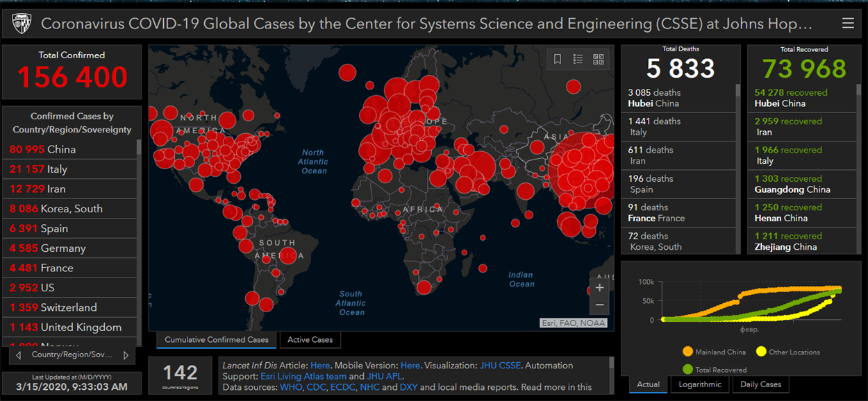
Task: Open the CDC data source link
Action: coord(317,388)
